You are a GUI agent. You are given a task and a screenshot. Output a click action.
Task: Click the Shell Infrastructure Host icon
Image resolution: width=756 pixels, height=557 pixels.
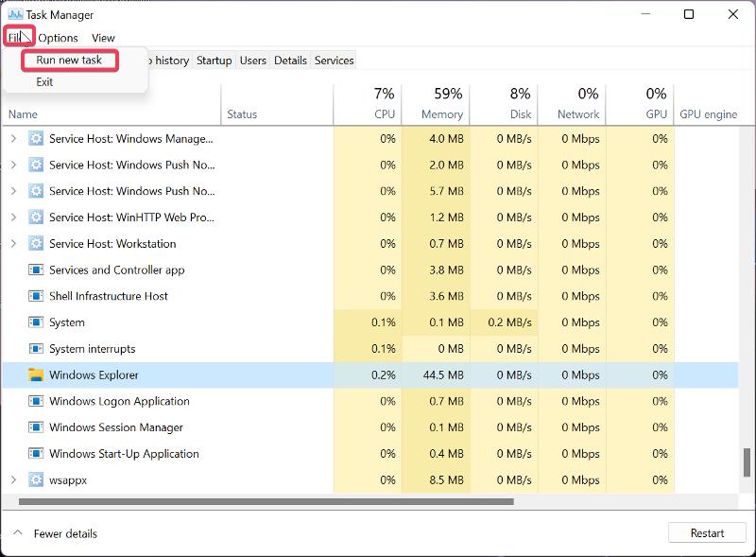pyautogui.click(x=36, y=296)
